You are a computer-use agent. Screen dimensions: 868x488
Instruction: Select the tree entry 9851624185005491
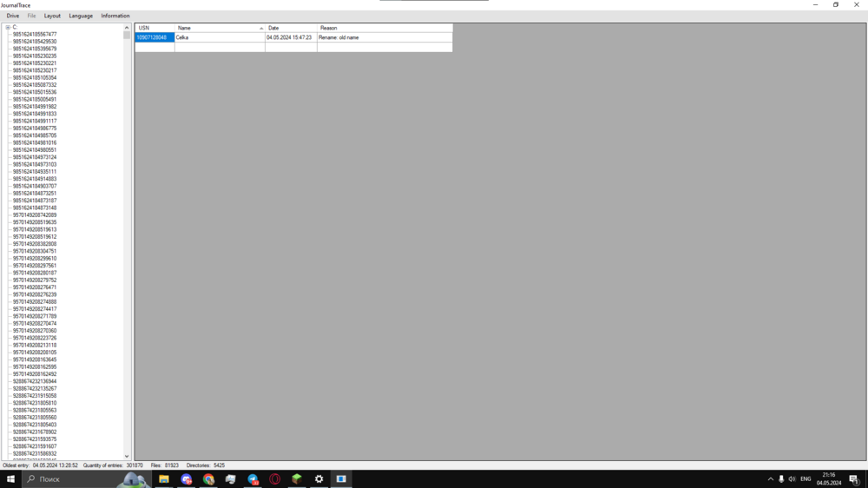pos(35,99)
